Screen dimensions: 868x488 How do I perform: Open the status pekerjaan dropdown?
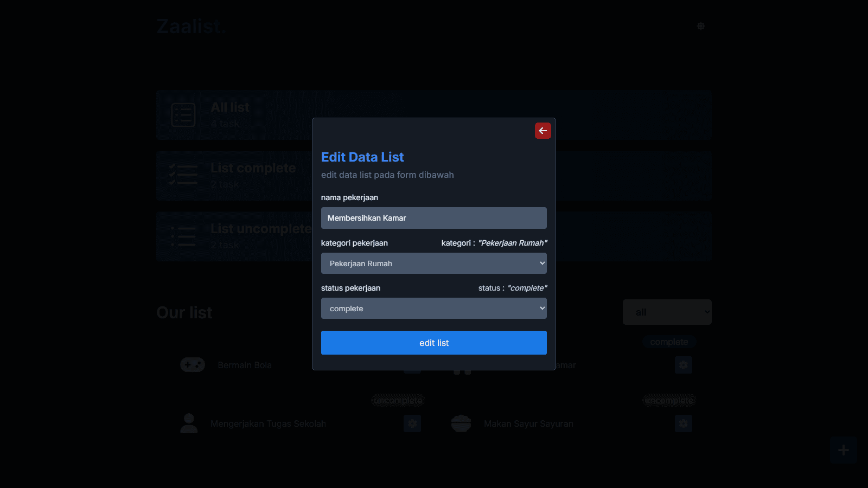(x=433, y=308)
